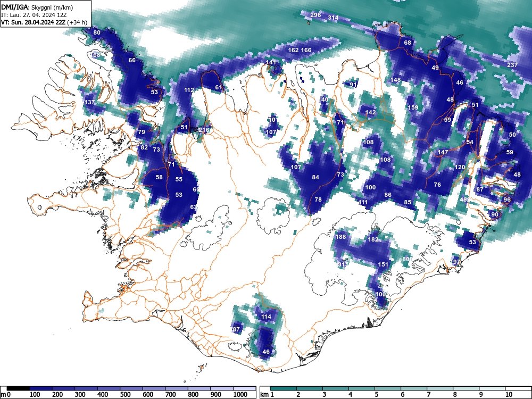Select the map value 148
Image resolution: width=532 pixels, height=399 pixels.
coord(396,80)
